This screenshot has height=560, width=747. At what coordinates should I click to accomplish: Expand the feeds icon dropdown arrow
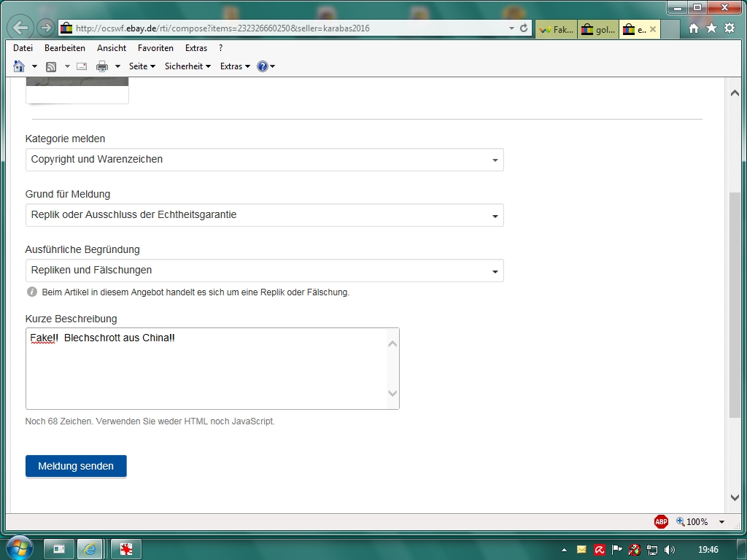point(67,66)
